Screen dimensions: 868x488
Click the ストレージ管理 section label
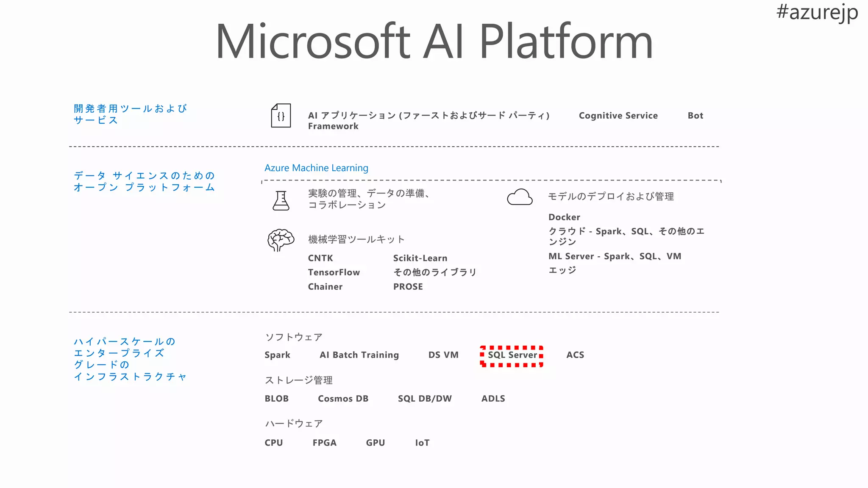(x=298, y=380)
